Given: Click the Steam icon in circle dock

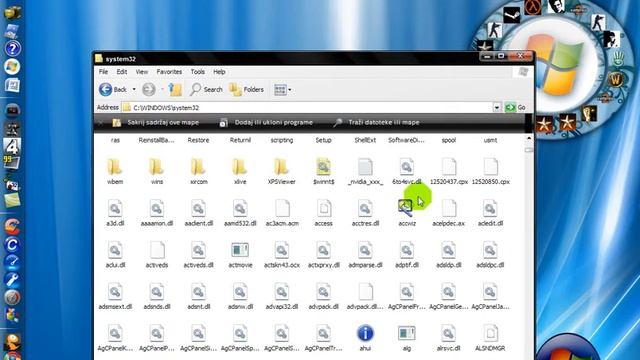Looking at the screenshot, I should (x=511, y=16).
